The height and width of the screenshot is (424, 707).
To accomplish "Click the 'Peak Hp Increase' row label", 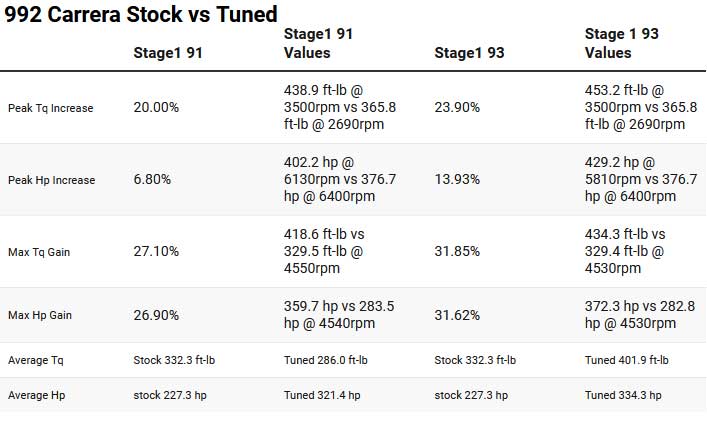I will click(51, 180).
